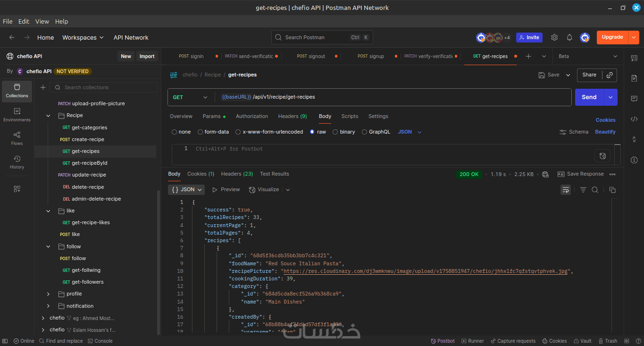Image resolution: width=644 pixels, height=346 pixels.
Task: Open the Save options arrow
Action: 568,75
